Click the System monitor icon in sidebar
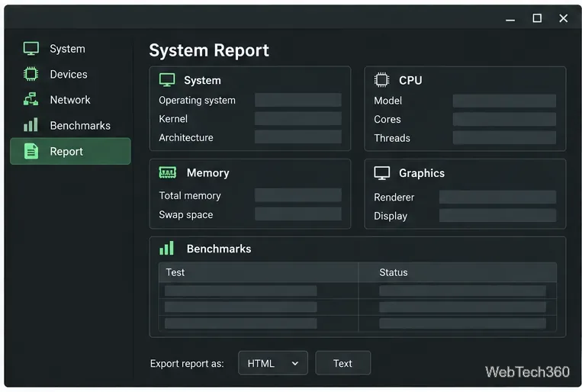The image size is (582, 392). pyautogui.click(x=31, y=49)
